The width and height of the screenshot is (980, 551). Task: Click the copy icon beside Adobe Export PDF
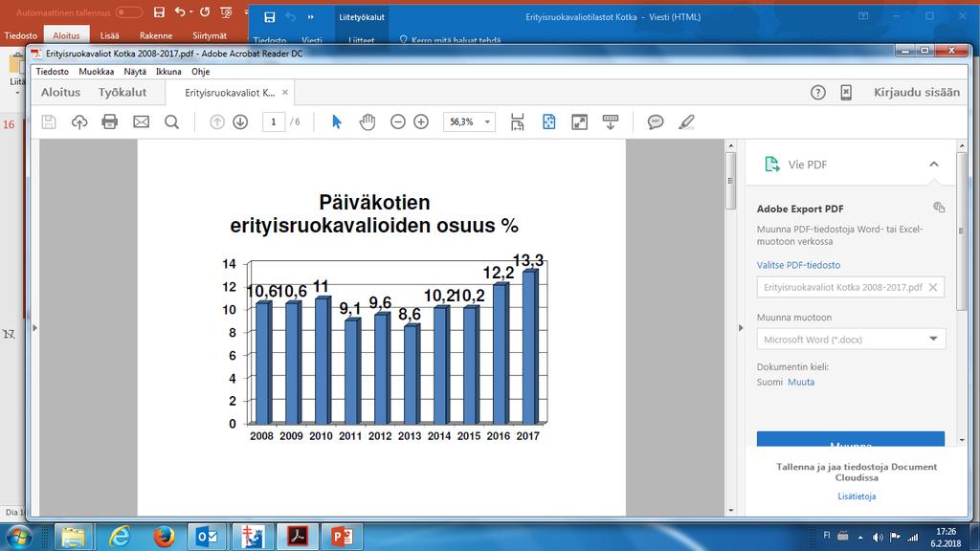pos(939,208)
